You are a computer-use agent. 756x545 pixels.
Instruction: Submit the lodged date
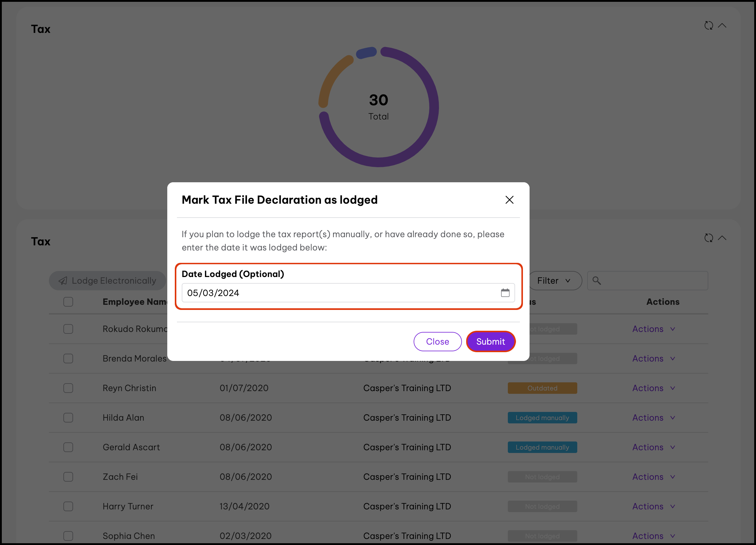point(490,342)
